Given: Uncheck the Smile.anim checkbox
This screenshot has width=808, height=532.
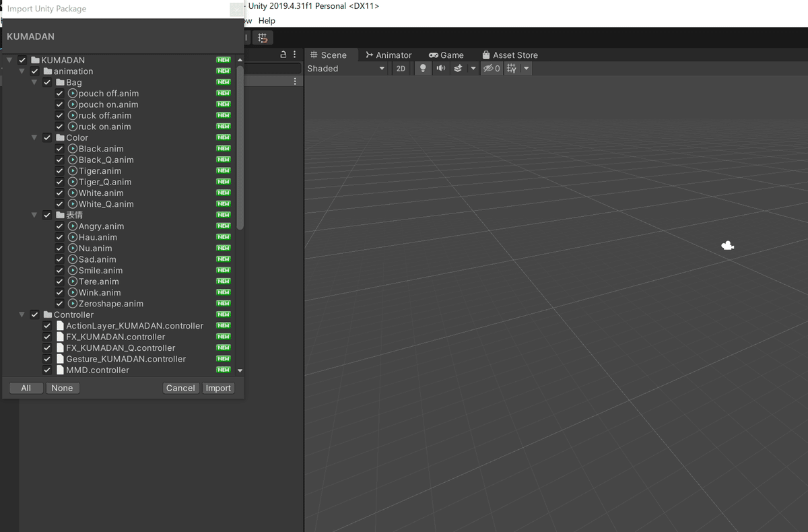Looking at the screenshot, I should click(x=59, y=270).
